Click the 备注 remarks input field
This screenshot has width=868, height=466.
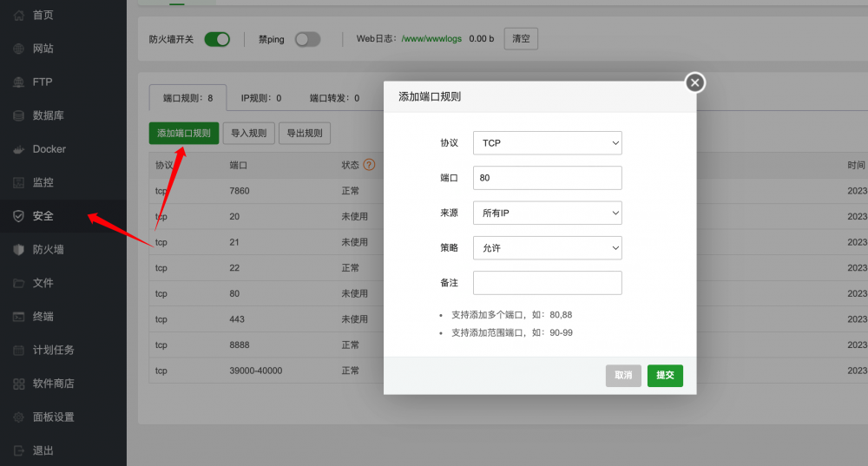coord(547,283)
